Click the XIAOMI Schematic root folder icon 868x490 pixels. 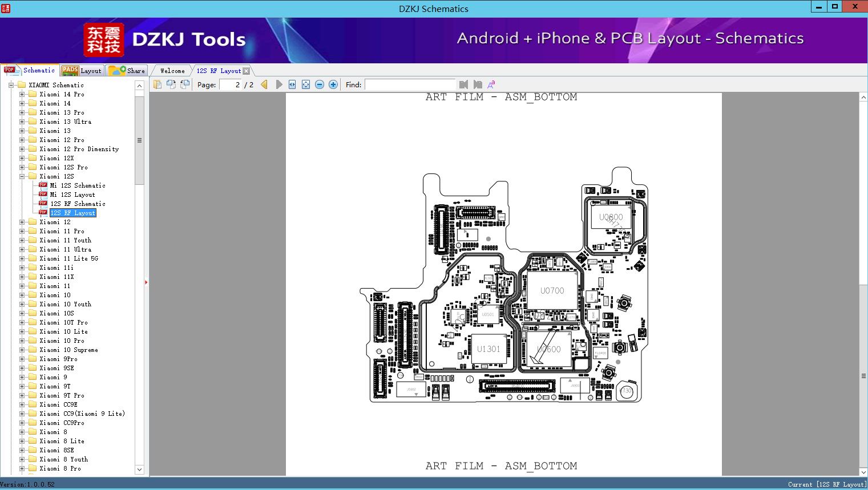[22, 85]
